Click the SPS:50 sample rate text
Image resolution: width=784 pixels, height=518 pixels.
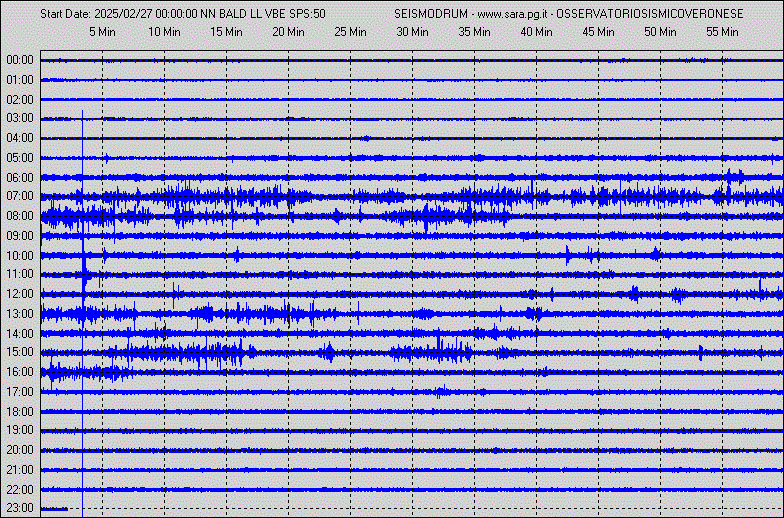308,14
